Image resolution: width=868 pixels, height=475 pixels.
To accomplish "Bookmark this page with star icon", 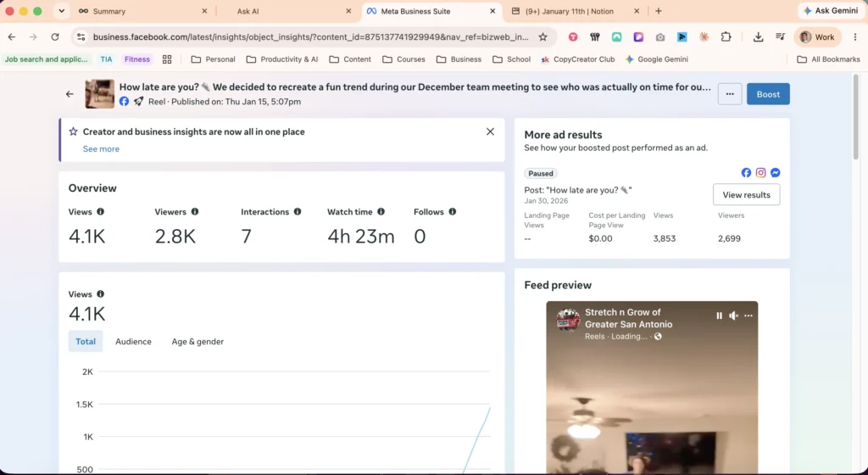I will coord(543,37).
